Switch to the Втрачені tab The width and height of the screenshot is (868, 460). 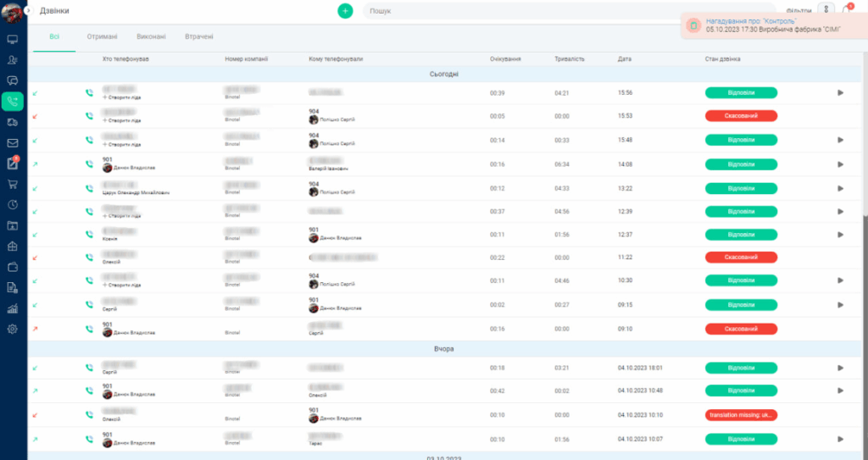coord(199,36)
